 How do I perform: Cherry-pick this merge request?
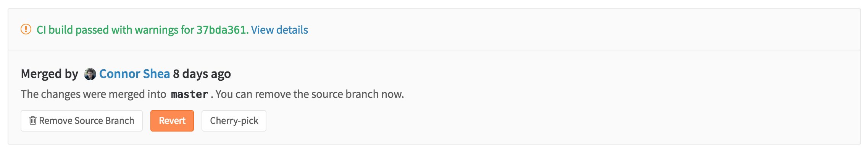(x=234, y=121)
